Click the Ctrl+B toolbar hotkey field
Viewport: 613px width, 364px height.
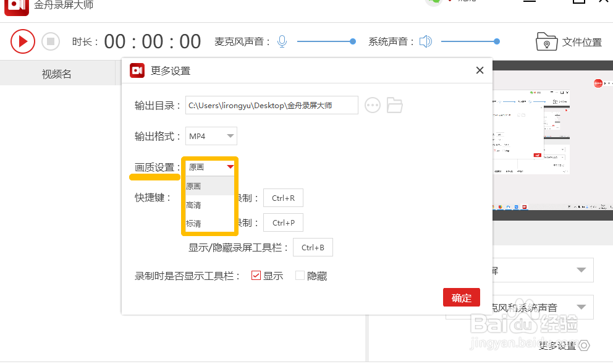point(313,247)
